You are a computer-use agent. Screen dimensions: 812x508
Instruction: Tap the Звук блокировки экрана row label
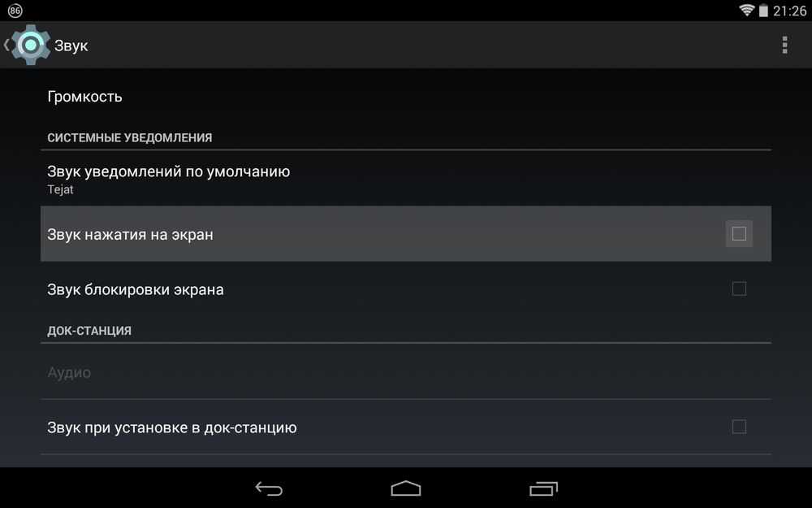(x=135, y=289)
